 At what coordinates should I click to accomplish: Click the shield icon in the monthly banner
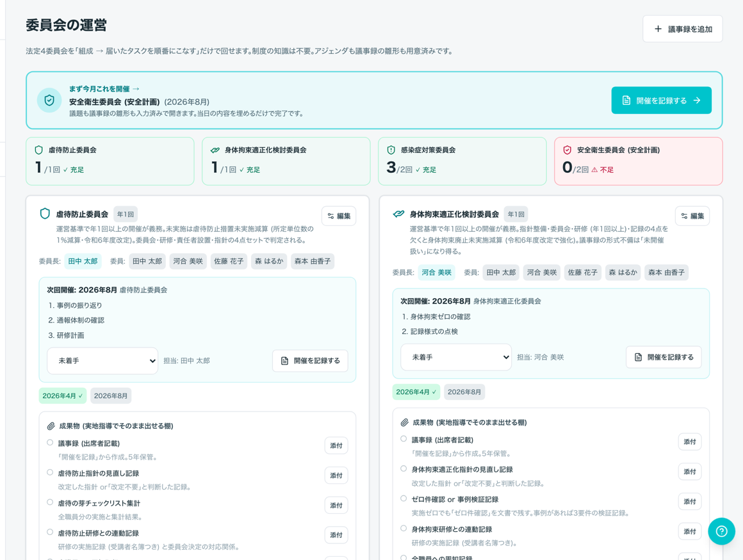pyautogui.click(x=49, y=100)
